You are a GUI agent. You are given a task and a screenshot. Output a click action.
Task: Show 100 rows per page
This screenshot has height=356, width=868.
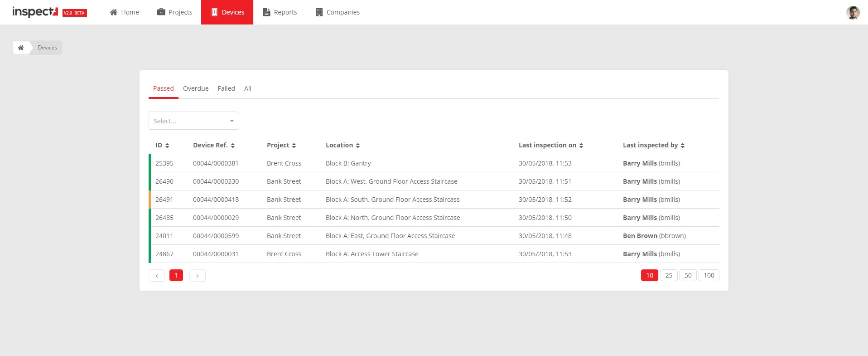[x=709, y=275]
